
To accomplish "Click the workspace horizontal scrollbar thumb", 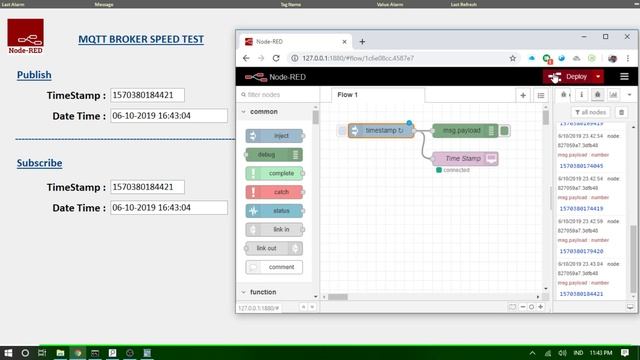I will (x=338, y=297).
